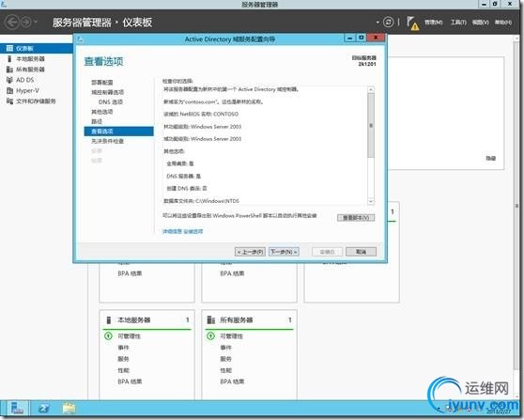Go to 路径 wizard step
This screenshot has width=524, height=420.
(97, 121)
